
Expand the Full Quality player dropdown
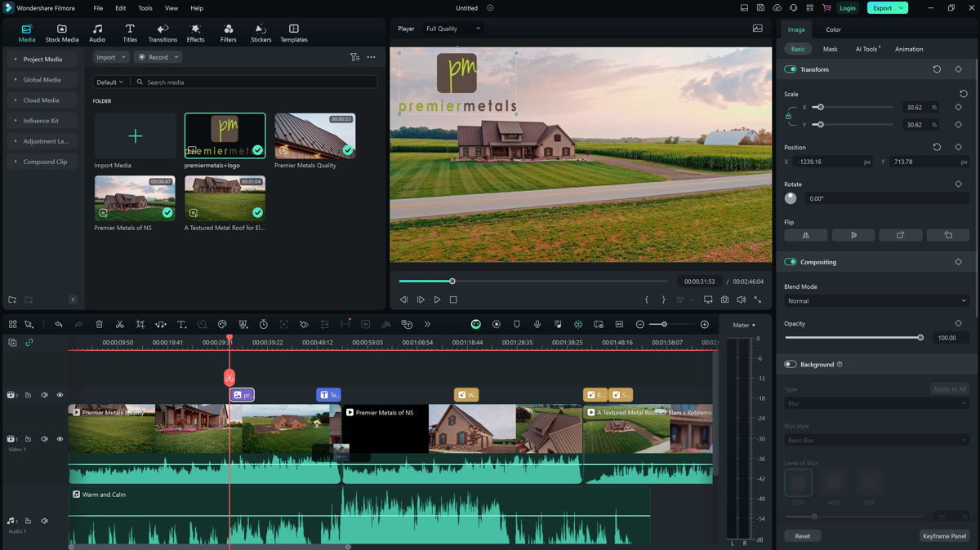pos(453,29)
